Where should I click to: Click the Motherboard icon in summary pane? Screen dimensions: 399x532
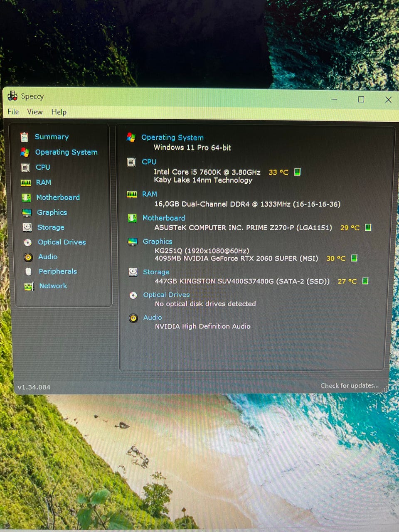point(132,218)
